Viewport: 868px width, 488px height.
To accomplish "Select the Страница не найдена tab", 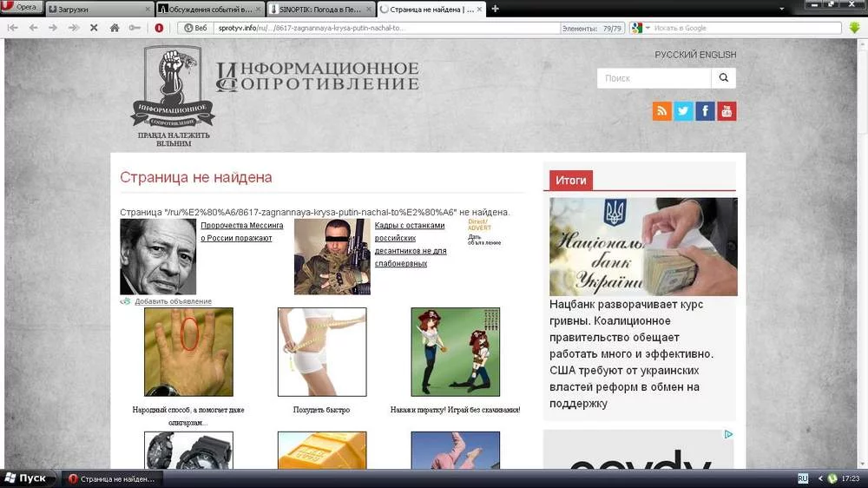I will click(x=431, y=9).
